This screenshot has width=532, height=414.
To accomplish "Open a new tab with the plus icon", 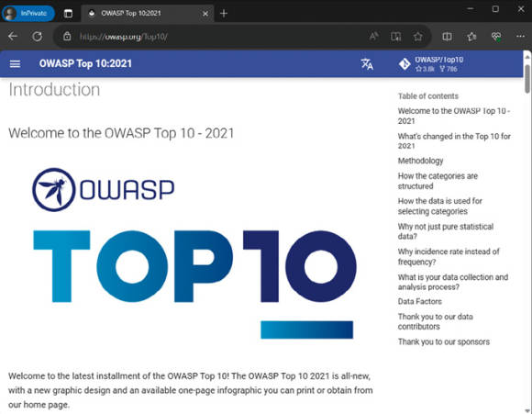I will coord(224,14).
